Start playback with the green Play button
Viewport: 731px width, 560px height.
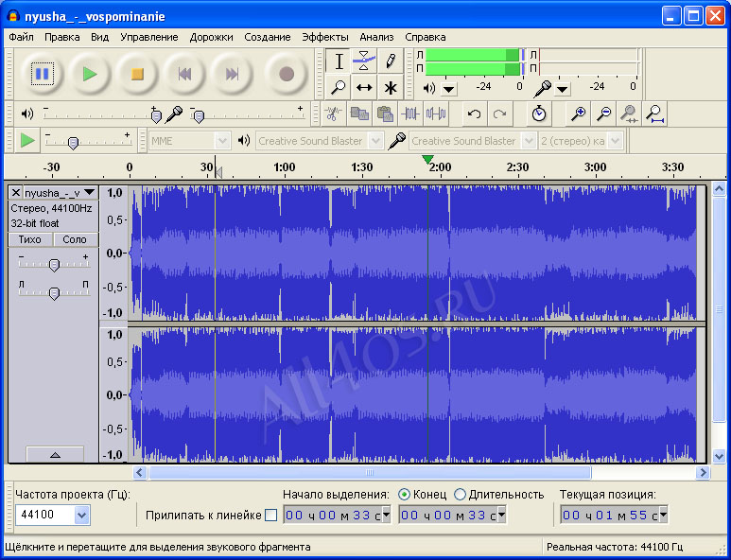point(90,74)
